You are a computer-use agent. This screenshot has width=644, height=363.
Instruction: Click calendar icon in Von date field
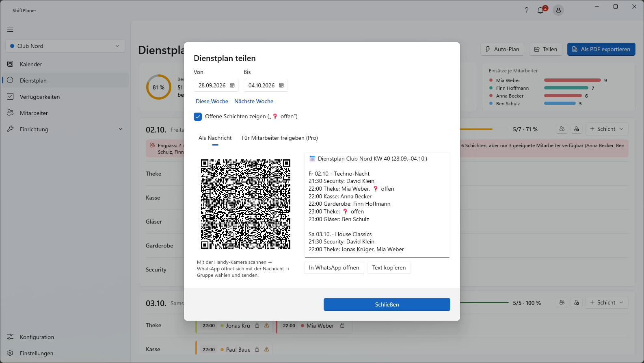click(x=232, y=85)
